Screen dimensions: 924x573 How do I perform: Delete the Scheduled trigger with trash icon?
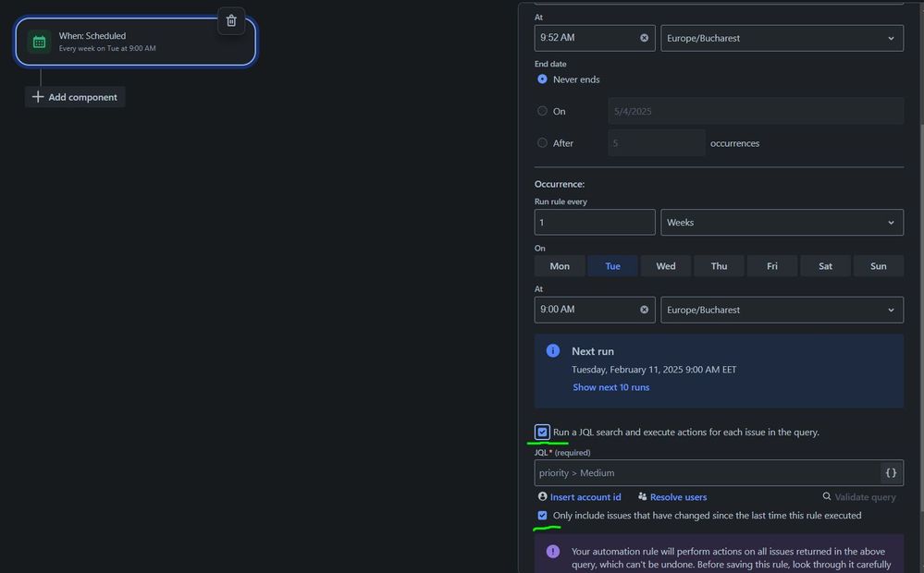231,20
